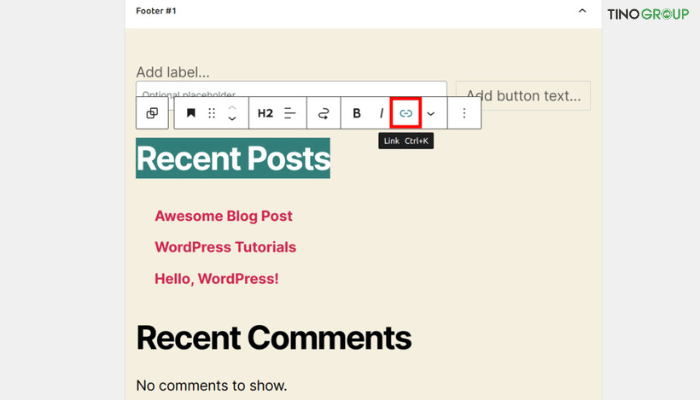Change block type via heading bookmark icon
Screen dimensions: 700x400
pyautogui.click(x=191, y=113)
